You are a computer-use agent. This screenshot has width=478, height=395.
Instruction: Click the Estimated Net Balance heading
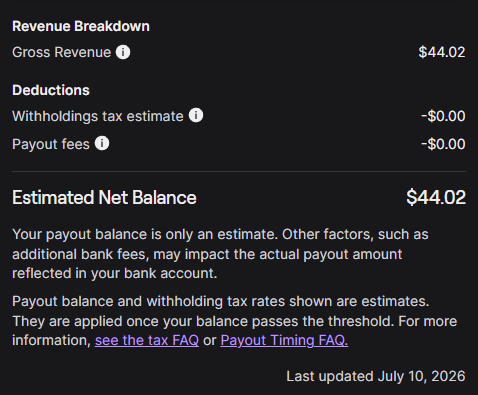(104, 197)
